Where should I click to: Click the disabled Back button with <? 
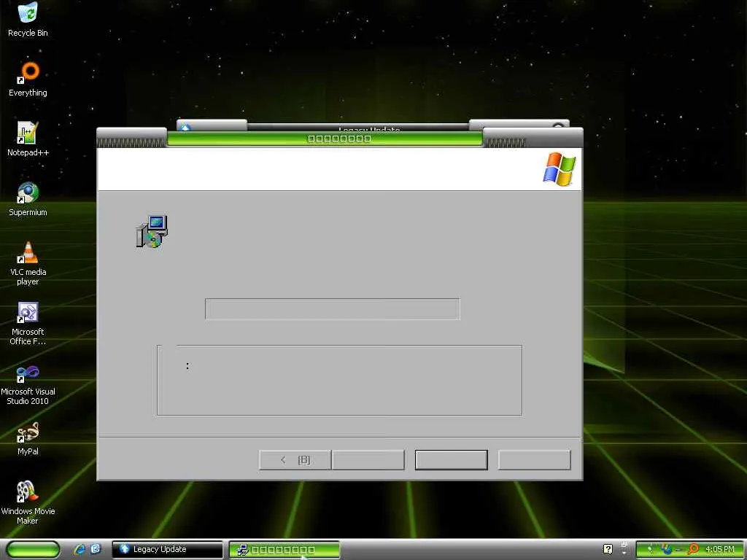point(295,459)
